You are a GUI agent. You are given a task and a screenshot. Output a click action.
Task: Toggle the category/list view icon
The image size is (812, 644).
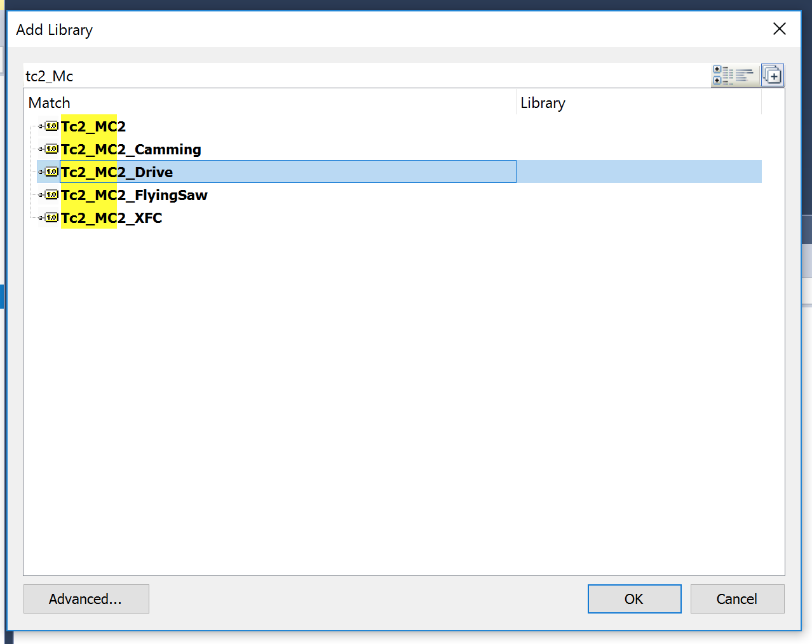click(x=734, y=76)
